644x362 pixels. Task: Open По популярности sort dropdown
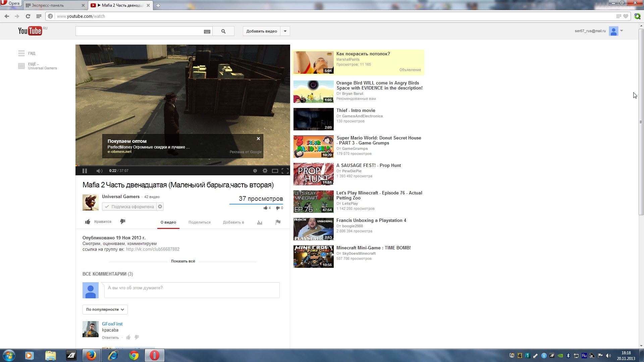[105, 309]
